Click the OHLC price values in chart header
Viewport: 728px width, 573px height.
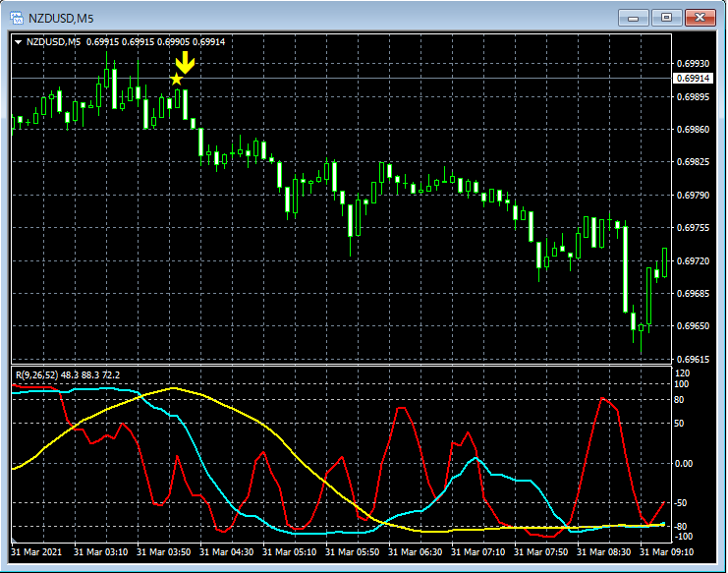pos(155,41)
